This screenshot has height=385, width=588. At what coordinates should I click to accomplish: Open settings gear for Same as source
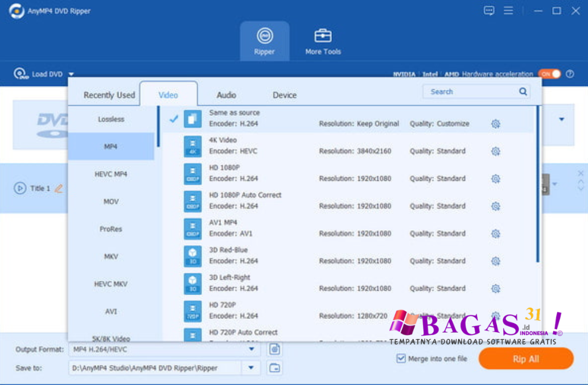[496, 123]
